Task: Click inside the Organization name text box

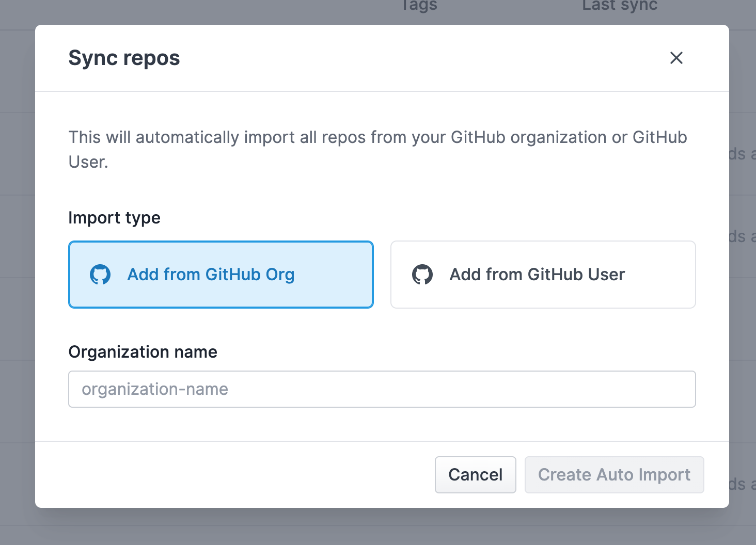Action: pos(382,389)
